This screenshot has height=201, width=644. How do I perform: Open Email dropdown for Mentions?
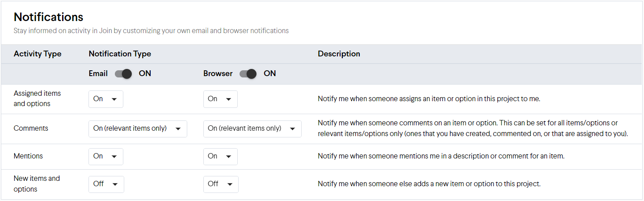pos(106,156)
